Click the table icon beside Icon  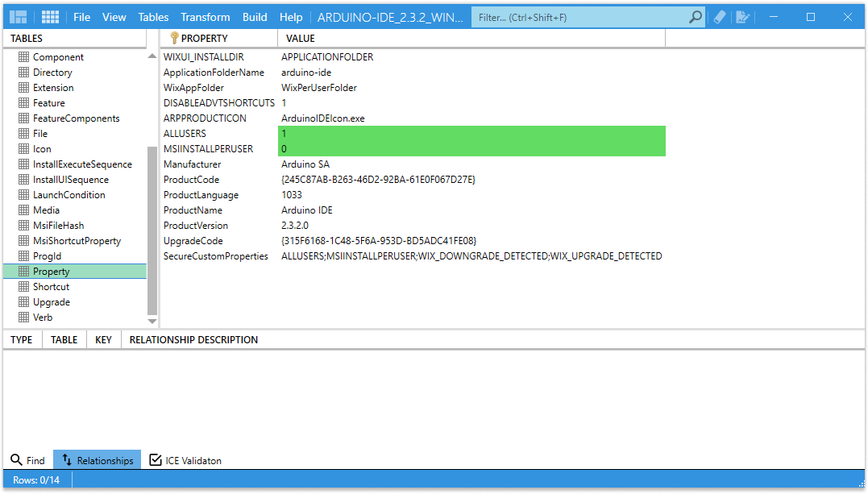[x=24, y=148]
